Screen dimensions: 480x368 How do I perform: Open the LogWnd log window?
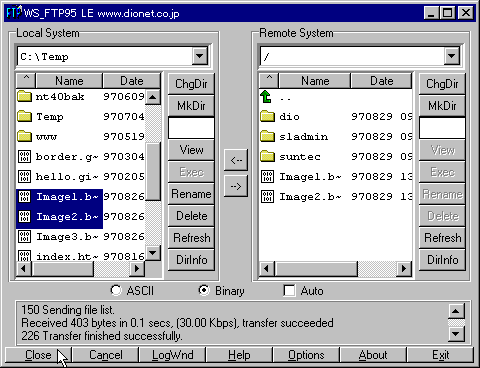[x=173, y=355]
